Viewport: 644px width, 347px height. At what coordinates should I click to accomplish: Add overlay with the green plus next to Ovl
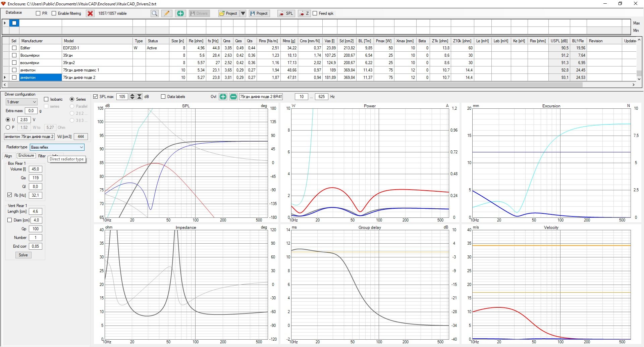coord(223,97)
